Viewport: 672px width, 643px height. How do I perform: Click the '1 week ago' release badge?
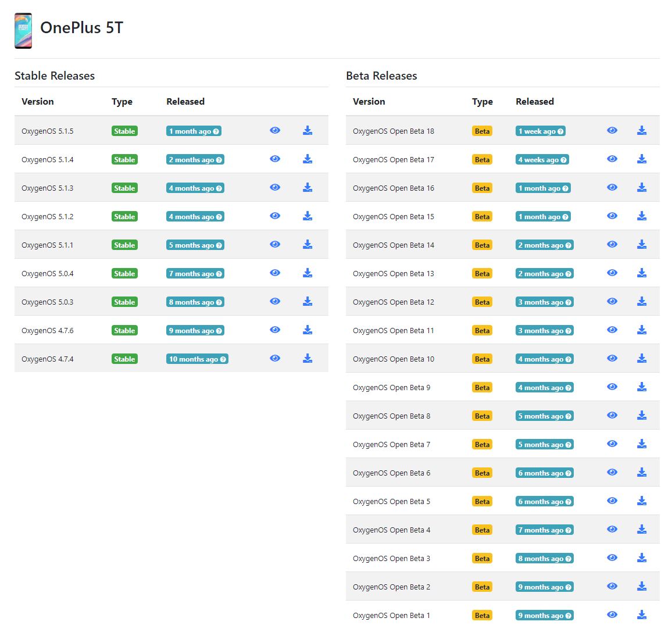tap(541, 131)
